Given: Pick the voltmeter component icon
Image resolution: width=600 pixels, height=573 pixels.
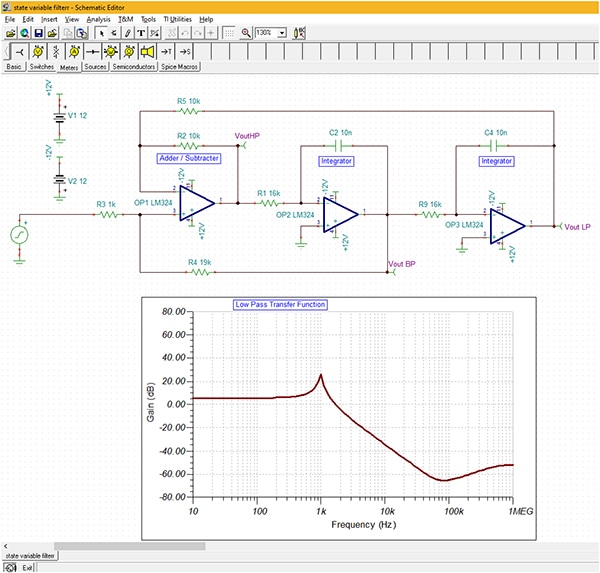Looking at the screenshot, I should tap(37, 51).
